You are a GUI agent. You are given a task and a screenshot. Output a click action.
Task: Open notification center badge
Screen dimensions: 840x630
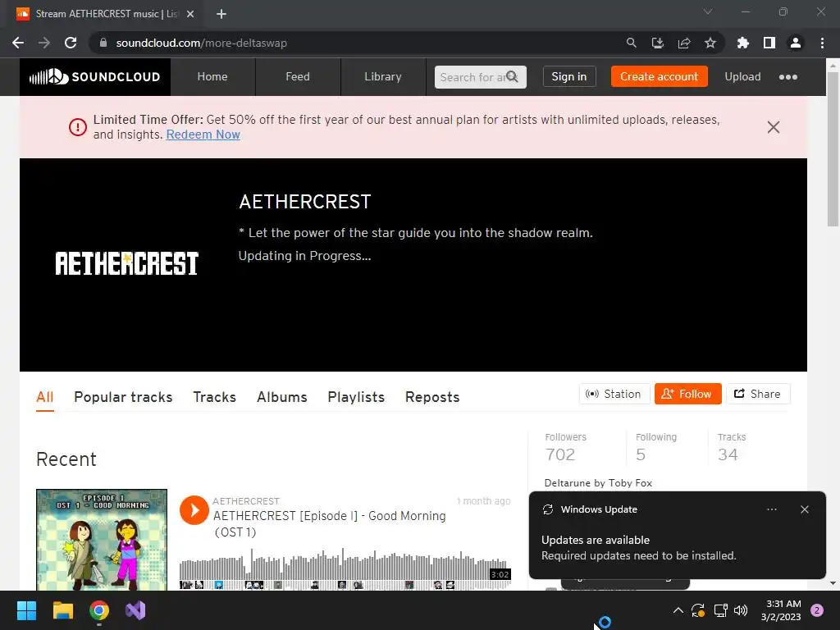tap(817, 610)
